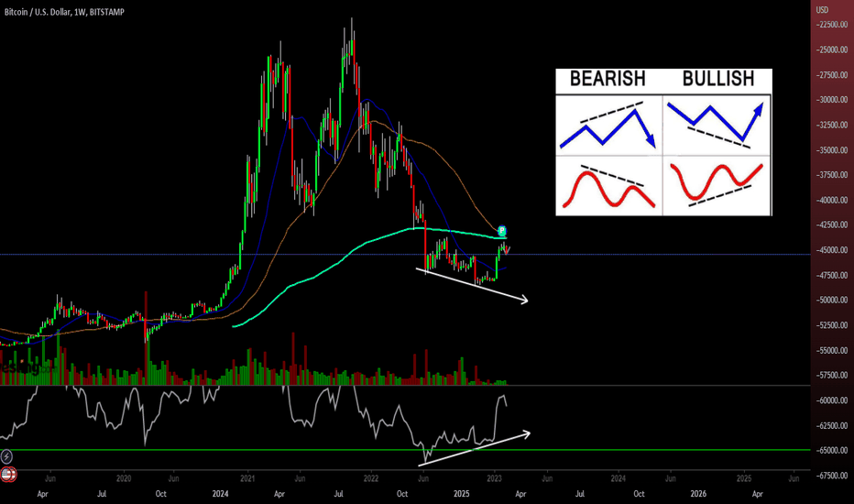Image resolution: width=854 pixels, height=504 pixels.
Task: Click the teal P marker on the chart
Action: click(x=502, y=231)
